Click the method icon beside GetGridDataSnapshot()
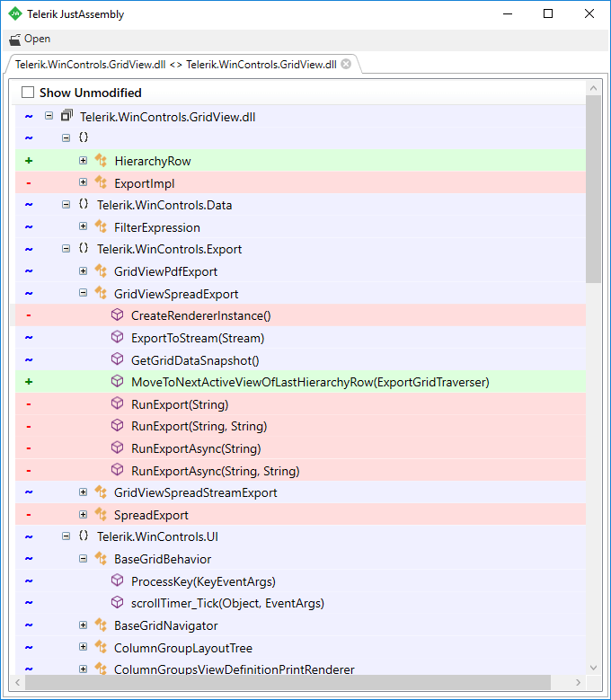This screenshot has width=611, height=700. [117, 359]
